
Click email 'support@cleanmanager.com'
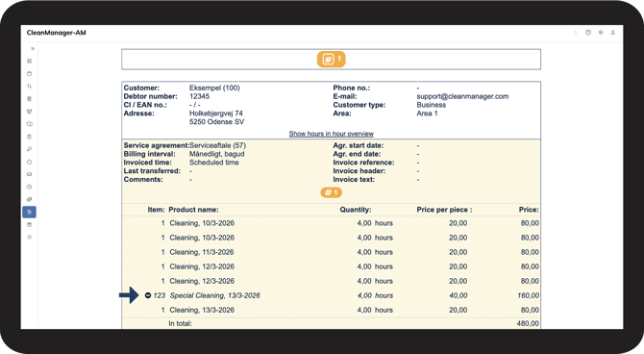click(462, 96)
